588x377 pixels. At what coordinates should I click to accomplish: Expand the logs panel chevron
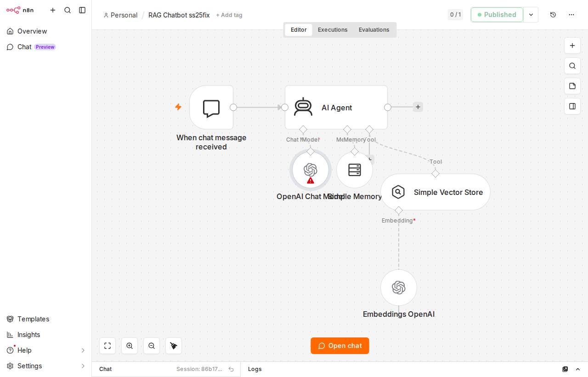click(x=578, y=369)
